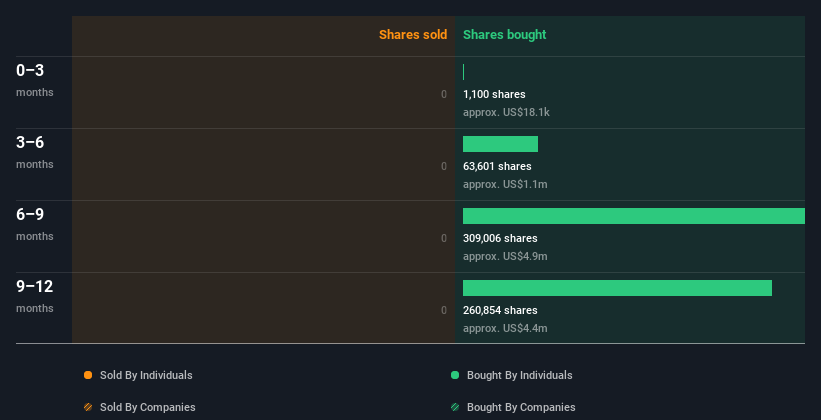Click approx. US$18.1k text
Screen dimensions: 821x420
point(506,112)
